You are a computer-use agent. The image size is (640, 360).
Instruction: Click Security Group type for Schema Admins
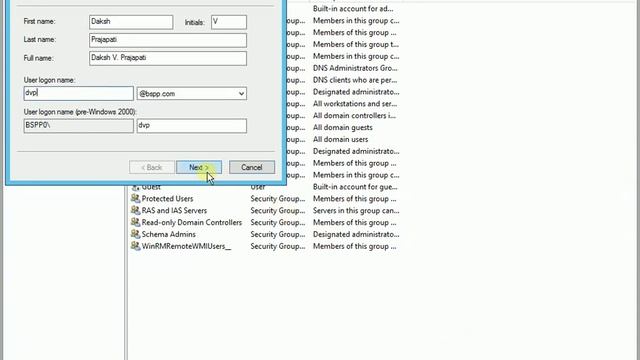278,234
